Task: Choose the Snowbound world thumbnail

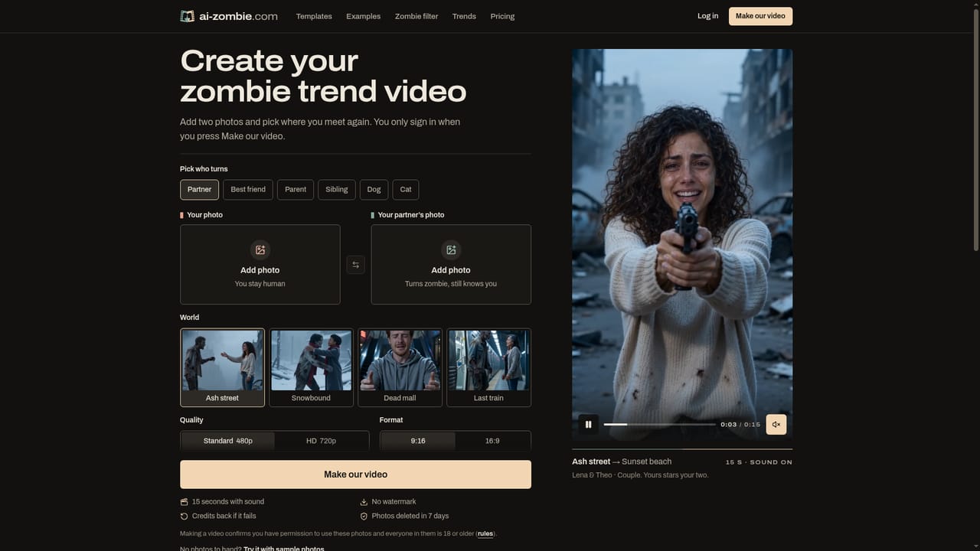Action: (x=311, y=367)
